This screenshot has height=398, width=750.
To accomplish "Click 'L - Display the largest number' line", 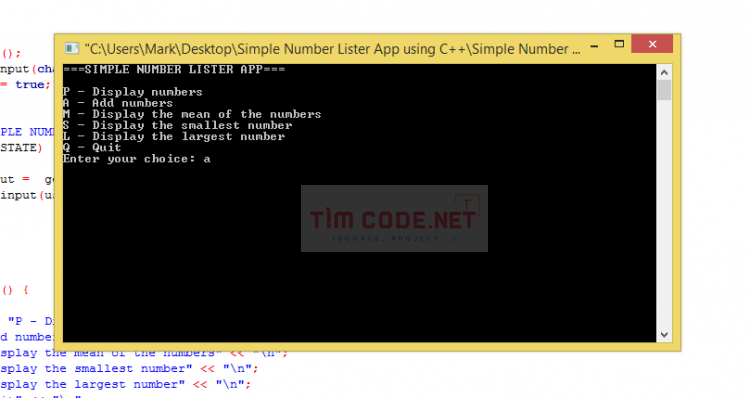I will (174, 136).
